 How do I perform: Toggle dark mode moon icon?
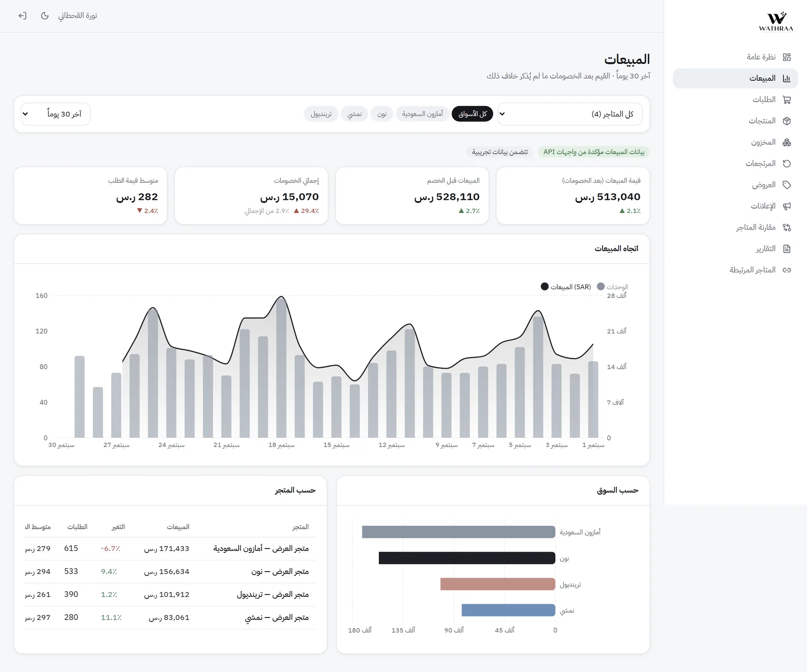coord(45,16)
